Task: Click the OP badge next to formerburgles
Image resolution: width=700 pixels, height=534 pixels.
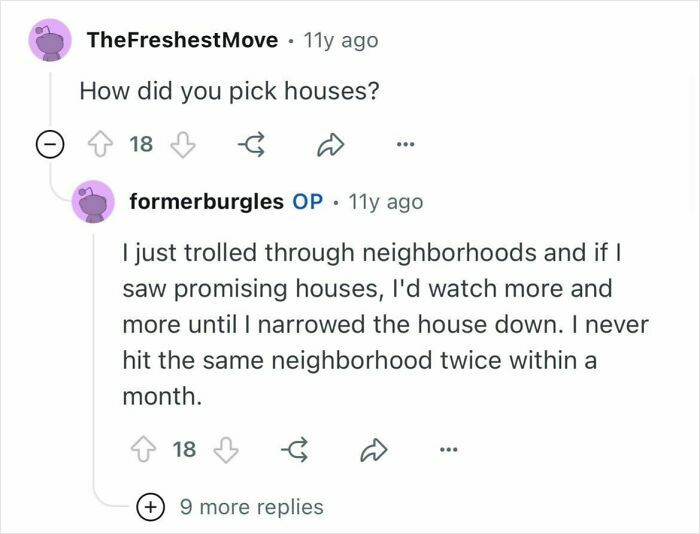Action: tap(308, 202)
